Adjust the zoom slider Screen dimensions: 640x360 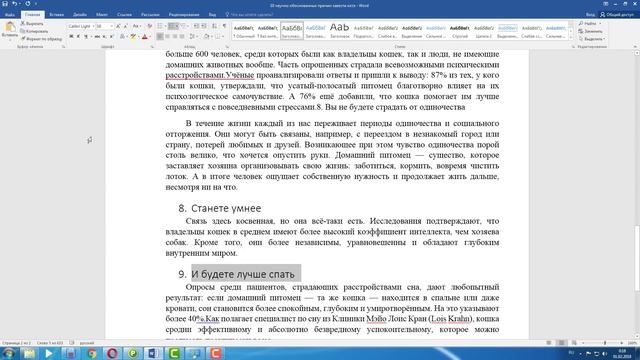point(605,343)
